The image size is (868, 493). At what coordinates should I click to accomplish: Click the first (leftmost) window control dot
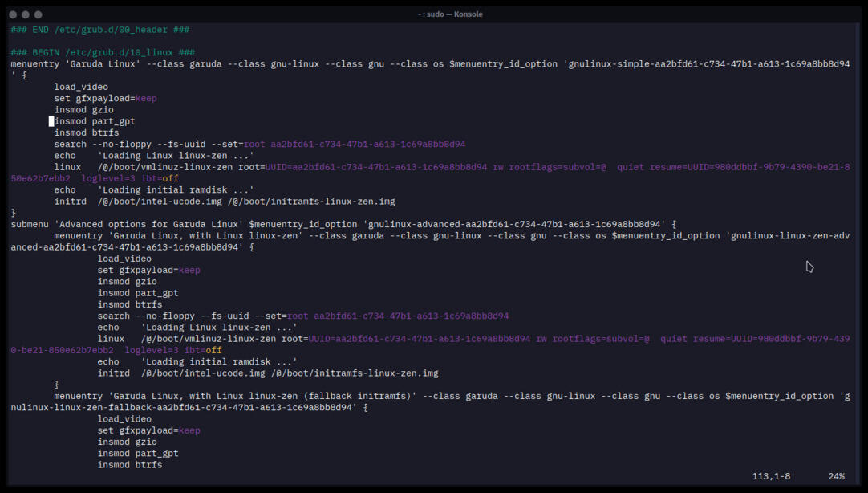[x=13, y=15]
